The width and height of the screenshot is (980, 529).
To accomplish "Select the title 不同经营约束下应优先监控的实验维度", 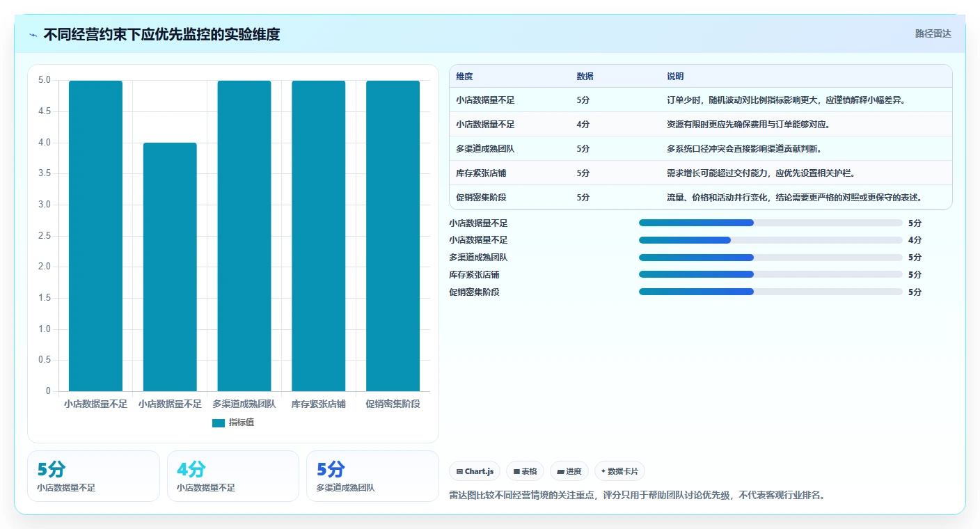I will pyautogui.click(x=161, y=35).
